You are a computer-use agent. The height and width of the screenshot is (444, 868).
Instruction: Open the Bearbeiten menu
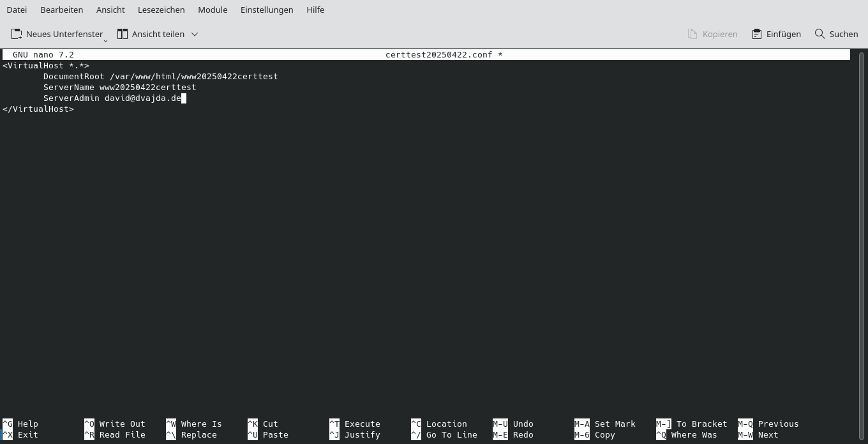tap(61, 10)
